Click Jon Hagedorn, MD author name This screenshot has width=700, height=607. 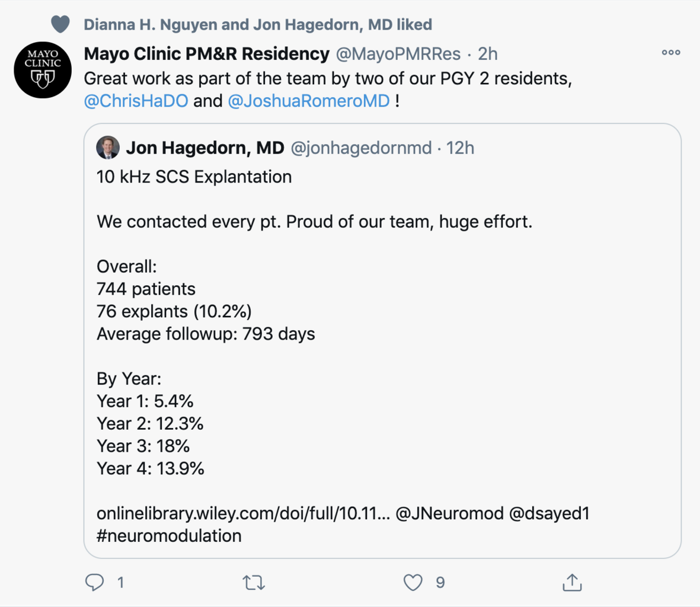[205, 148]
